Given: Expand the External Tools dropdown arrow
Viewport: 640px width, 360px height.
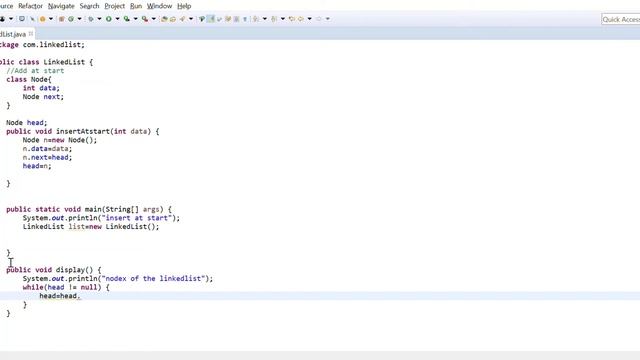Looking at the screenshot, I should pyautogui.click(x=153, y=19).
